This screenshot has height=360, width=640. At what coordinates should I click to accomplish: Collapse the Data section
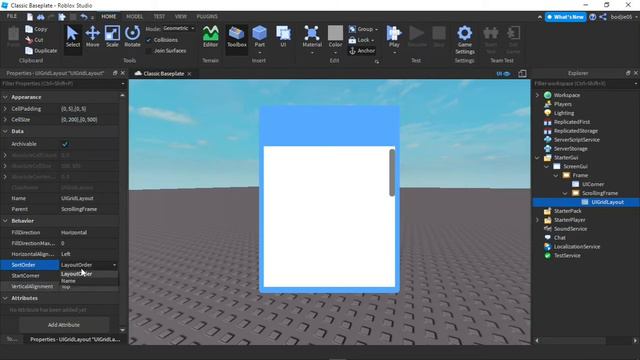5,131
